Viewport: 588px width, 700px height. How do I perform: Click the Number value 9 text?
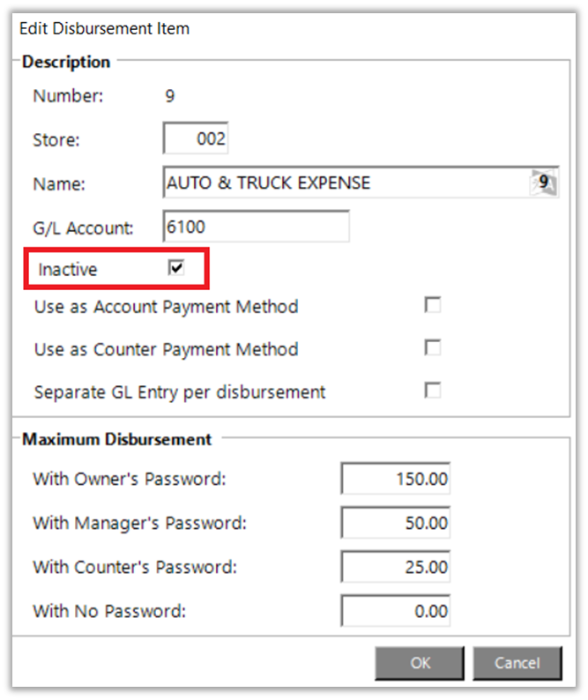pos(170,96)
